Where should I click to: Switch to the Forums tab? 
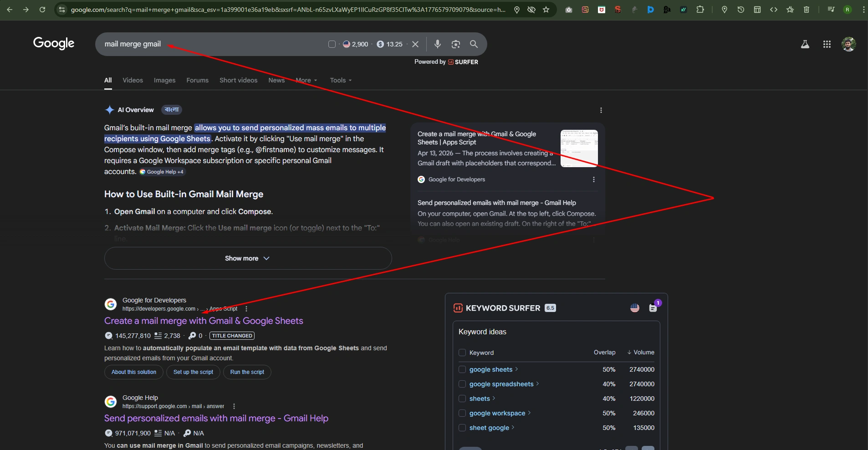[197, 80]
